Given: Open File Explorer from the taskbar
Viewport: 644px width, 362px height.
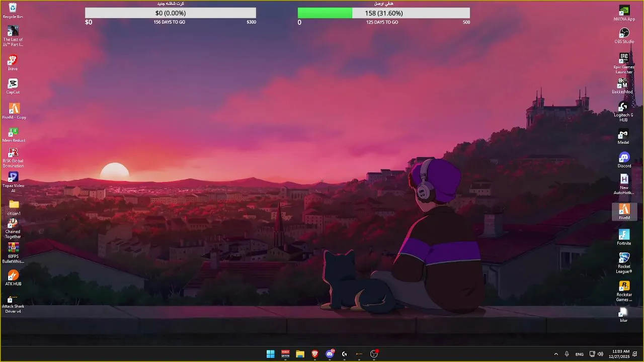Looking at the screenshot, I should 300,354.
